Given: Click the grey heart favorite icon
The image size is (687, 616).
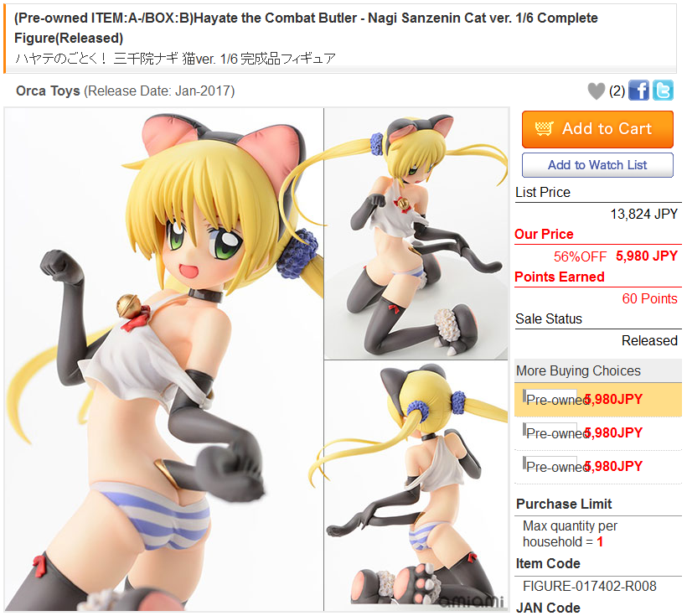Looking at the screenshot, I should [x=596, y=91].
